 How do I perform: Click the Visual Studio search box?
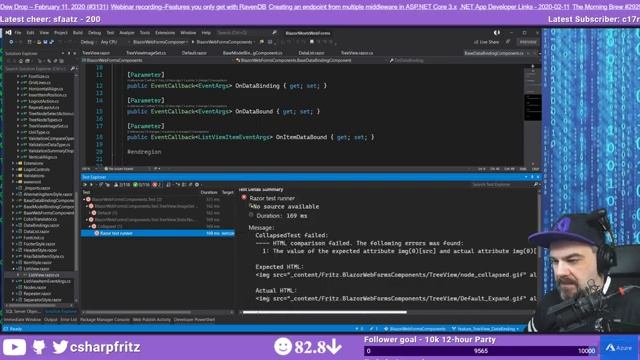coord(247,33)
